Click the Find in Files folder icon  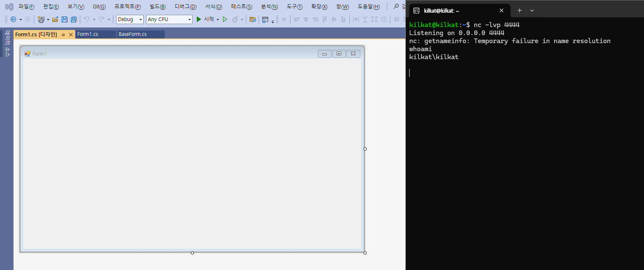point(253,19)
